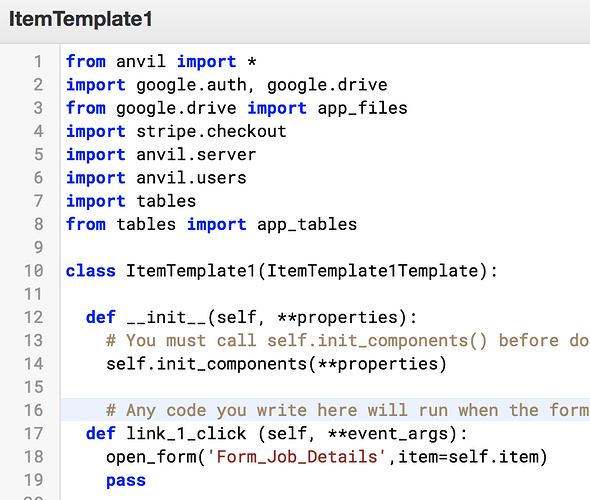This screenshot has height=500, width=590.
Task: Click 'anvil.users' on line 6
Action: point(191,178)
